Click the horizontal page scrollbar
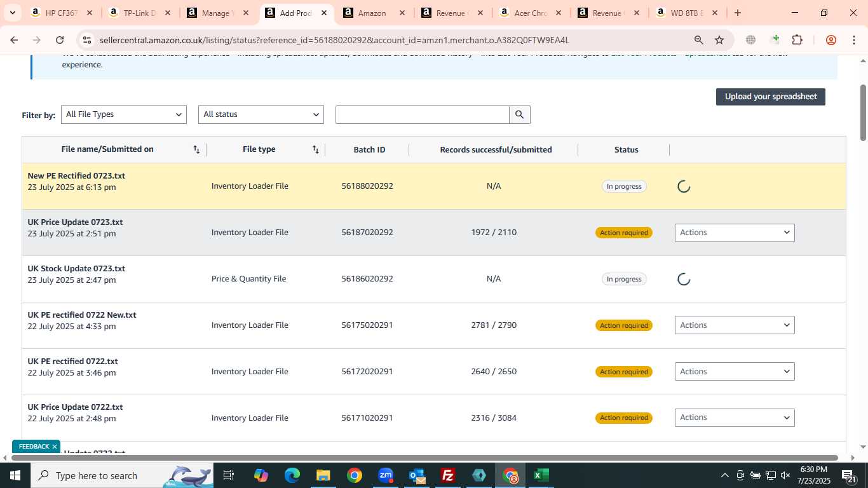 (424, 457)
